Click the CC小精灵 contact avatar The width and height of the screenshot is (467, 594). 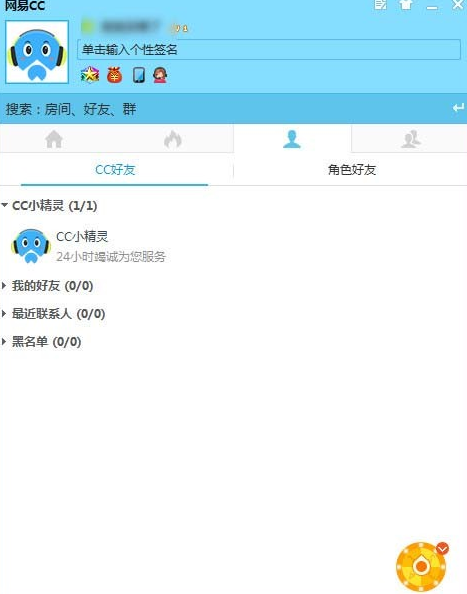tap(31, 246)
